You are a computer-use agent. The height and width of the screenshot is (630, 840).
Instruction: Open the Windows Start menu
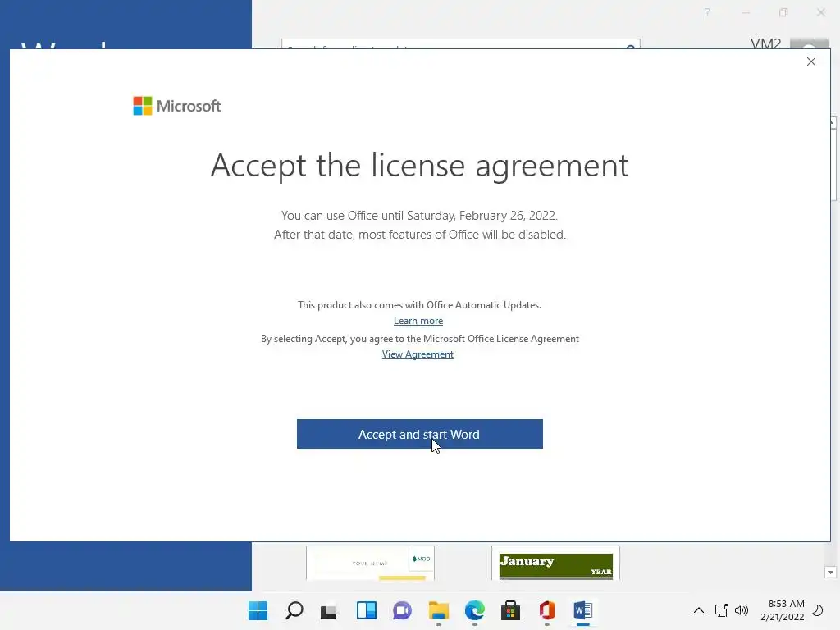pos(258,610)
